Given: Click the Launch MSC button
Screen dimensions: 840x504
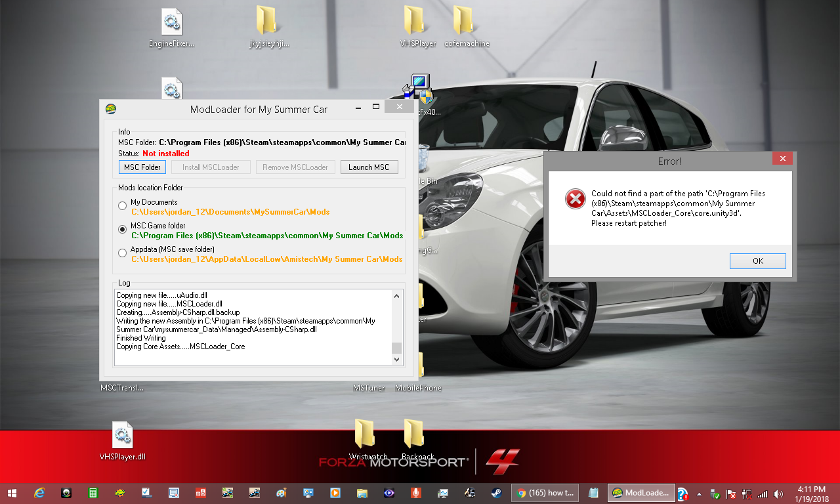Looking at the screenshot, I should click(369, 167).
